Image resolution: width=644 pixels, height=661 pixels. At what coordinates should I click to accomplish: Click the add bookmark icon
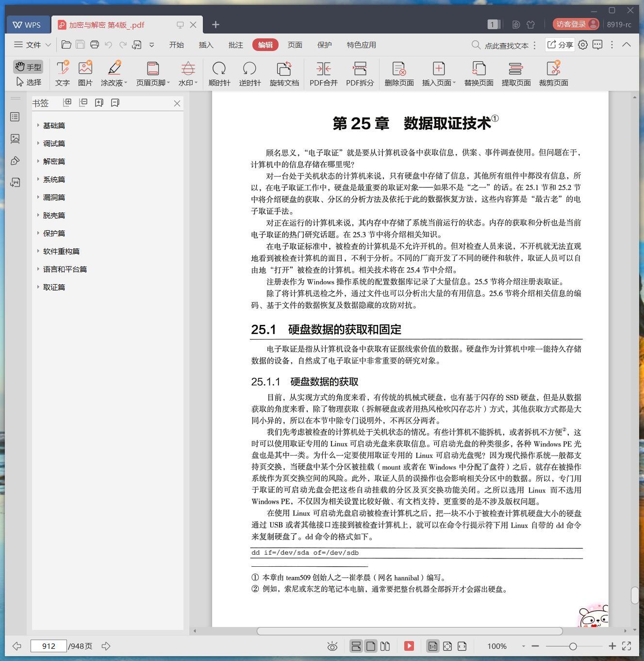(x=99, y=102)
